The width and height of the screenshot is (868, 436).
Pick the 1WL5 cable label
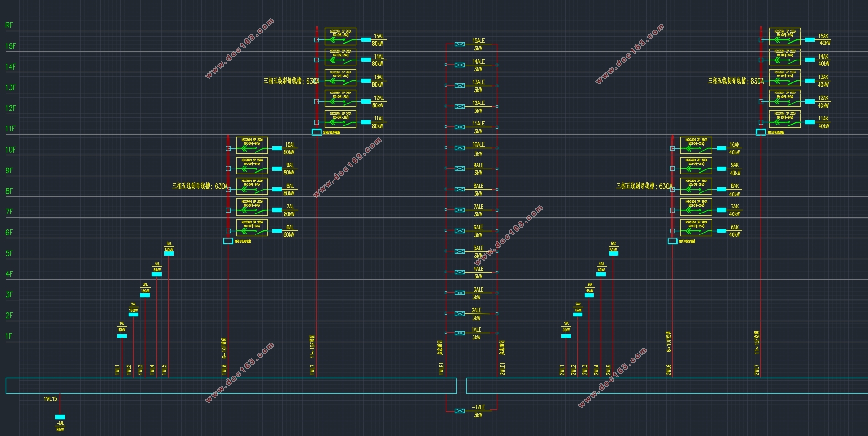[x=164, y=370]
